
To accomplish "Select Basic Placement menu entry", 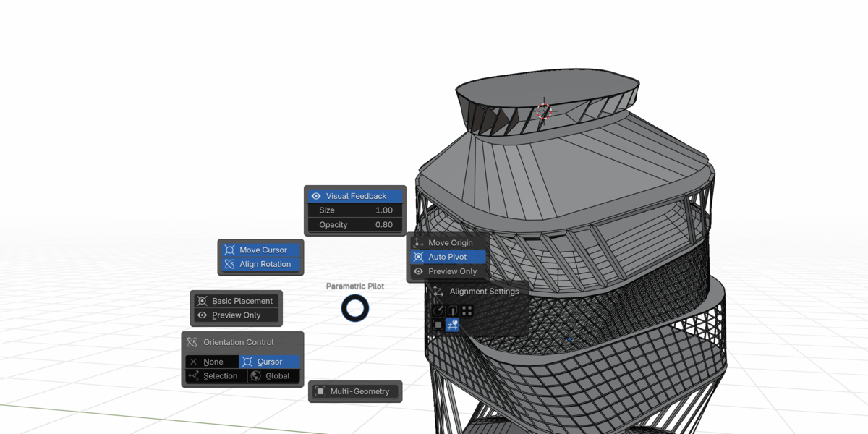I will click(237, 301).
